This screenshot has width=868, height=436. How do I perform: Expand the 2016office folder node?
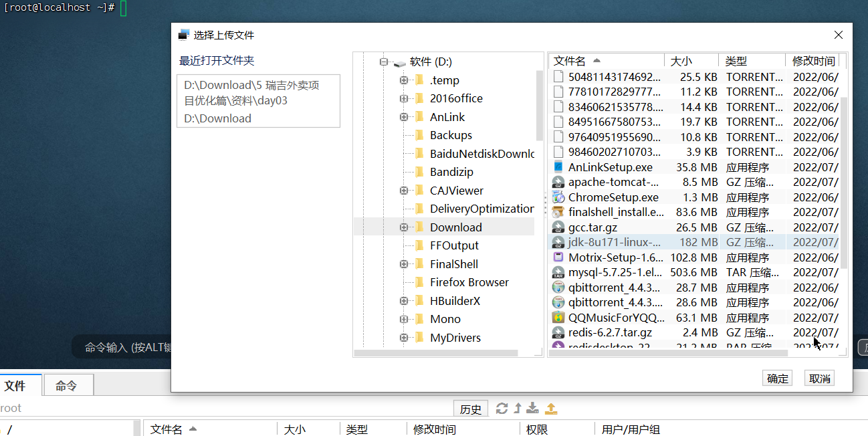pos(404,98)
